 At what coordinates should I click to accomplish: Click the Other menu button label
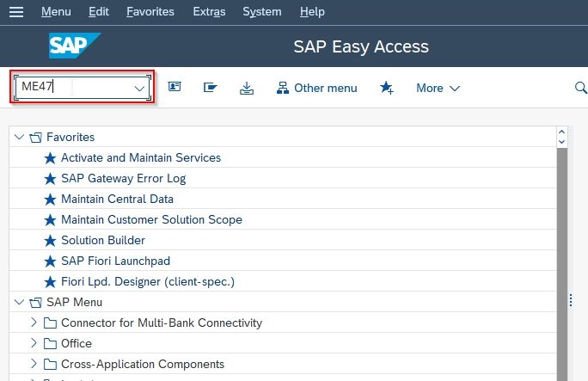click(x=326, y=88)
